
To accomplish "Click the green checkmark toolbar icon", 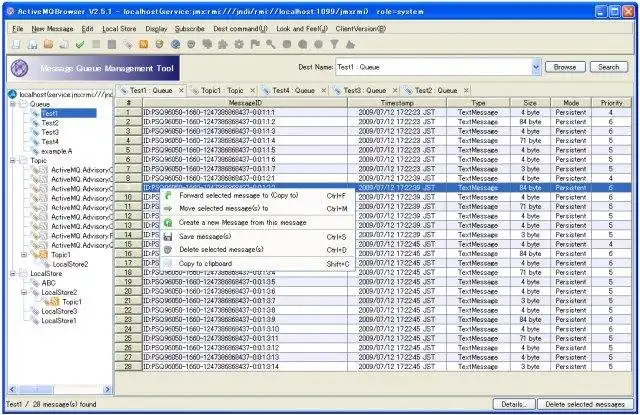I will (x=80, y=44).
